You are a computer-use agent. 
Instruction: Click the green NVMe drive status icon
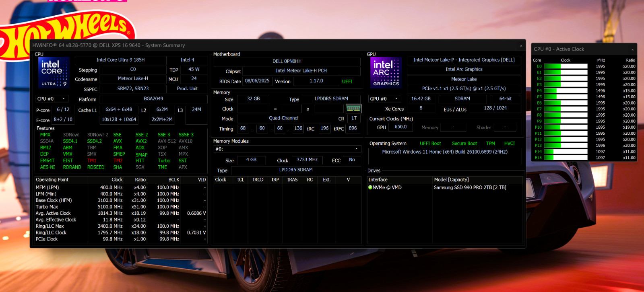[x=370, y=187]
